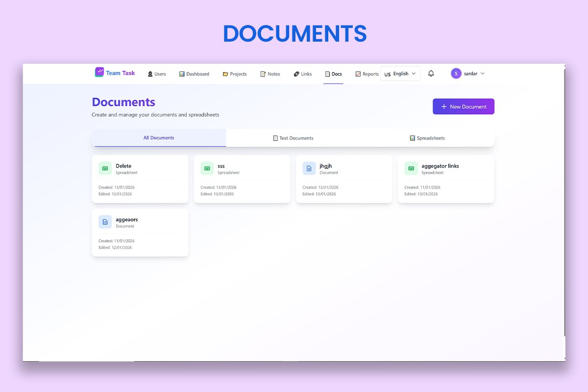Click the green spreadsheet icon on Delete card
588x392 pixels.
click(105, 168)
